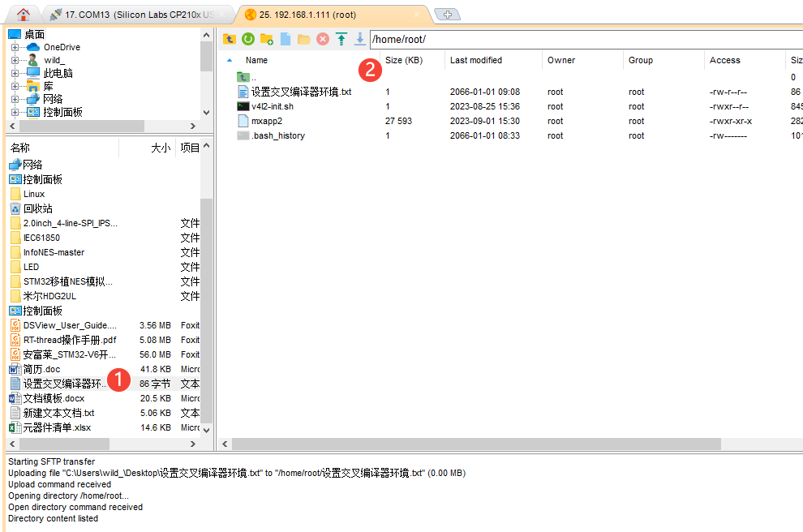Viewport: 803px width, 532px height.
Task: Select the Linux folder in local list
Action: click(34, 194)
